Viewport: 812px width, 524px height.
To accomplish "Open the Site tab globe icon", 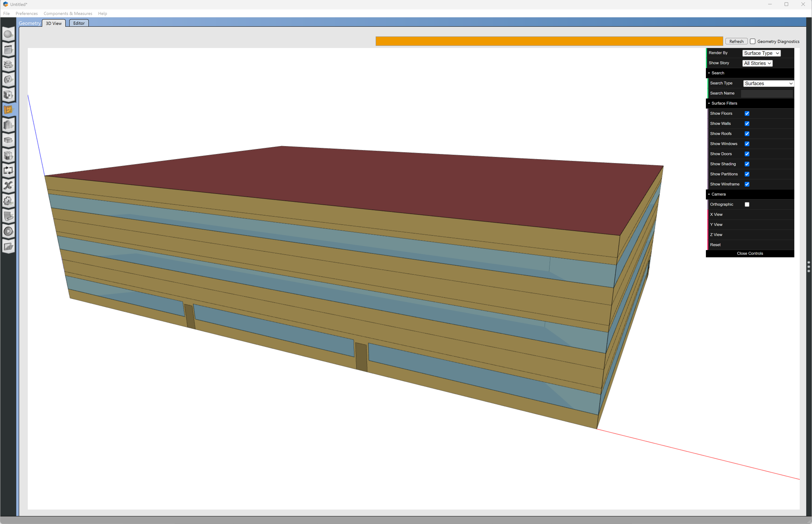I will tap(8, 34).
